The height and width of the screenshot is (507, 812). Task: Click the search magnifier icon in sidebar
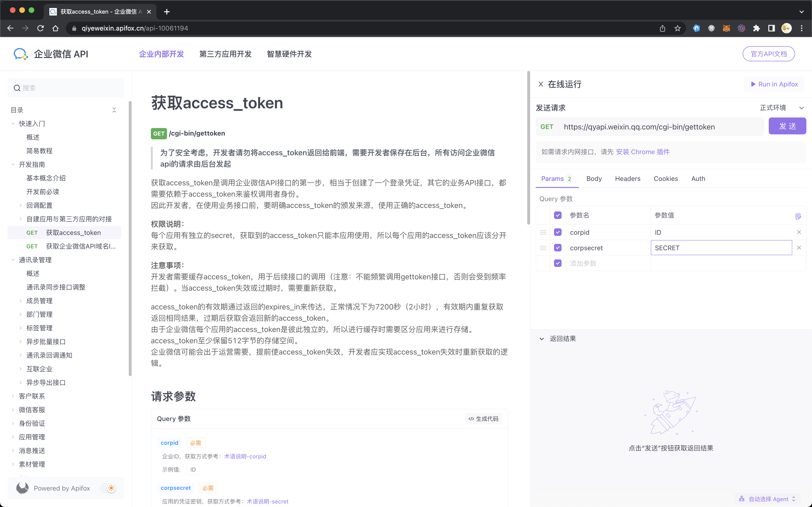click(17, 88)
